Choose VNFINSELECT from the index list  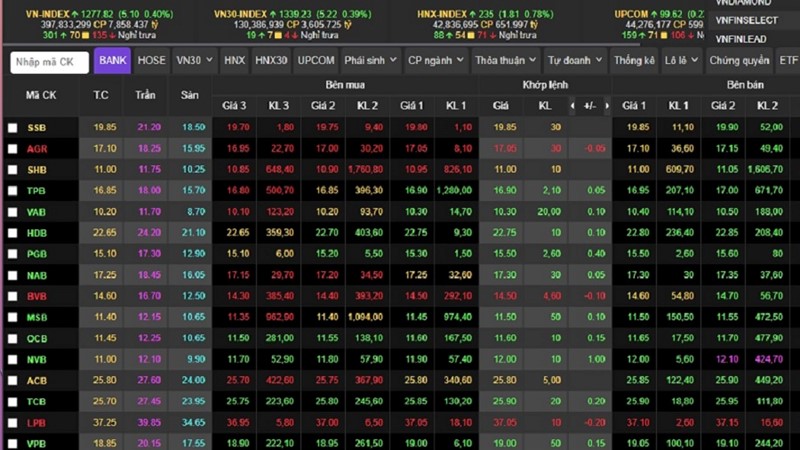pos(746,20)
